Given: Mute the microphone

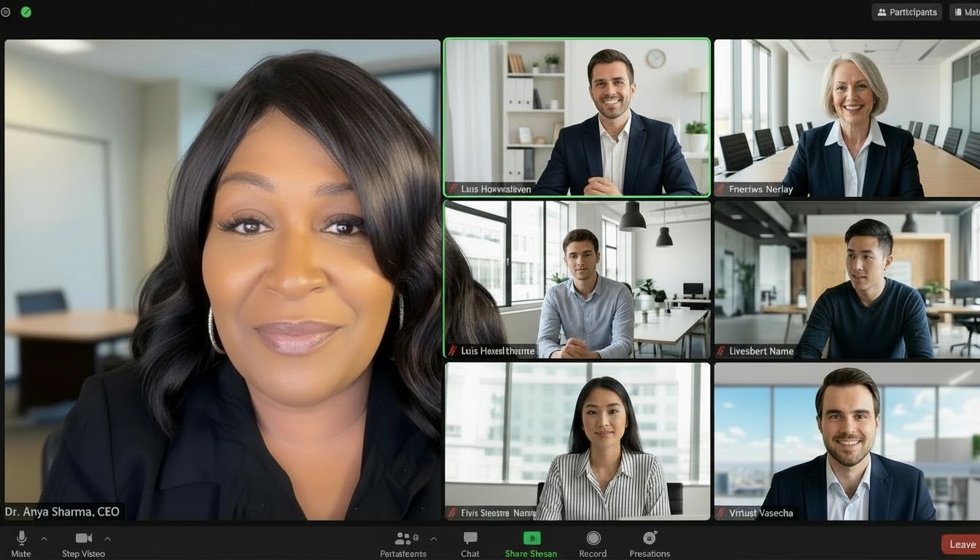Looking at the screenshot, I should click(21, 539).
